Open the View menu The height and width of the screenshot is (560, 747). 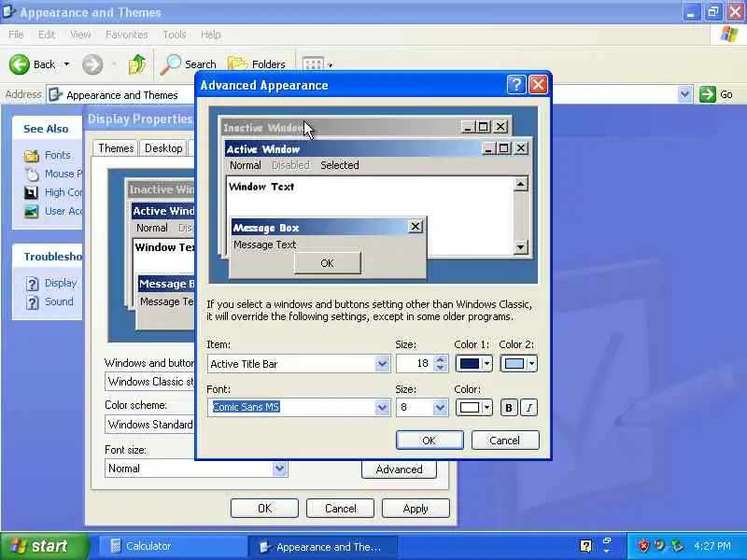coord(80,35)
